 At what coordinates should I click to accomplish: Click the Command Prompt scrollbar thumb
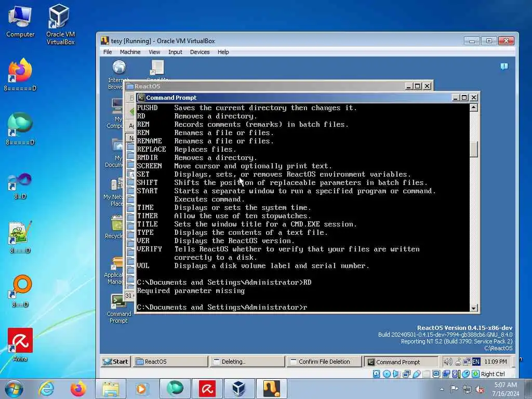[474, 149]
